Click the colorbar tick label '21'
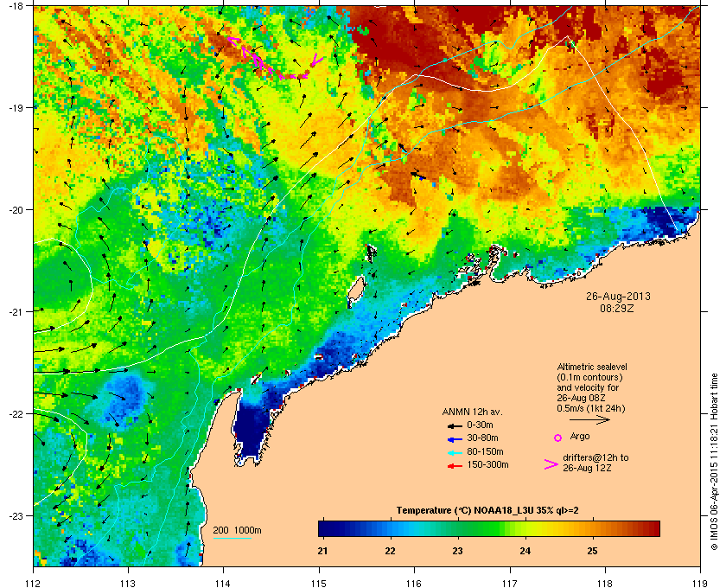The width and height of the screenshot is (726, 588). pos(322,551)
